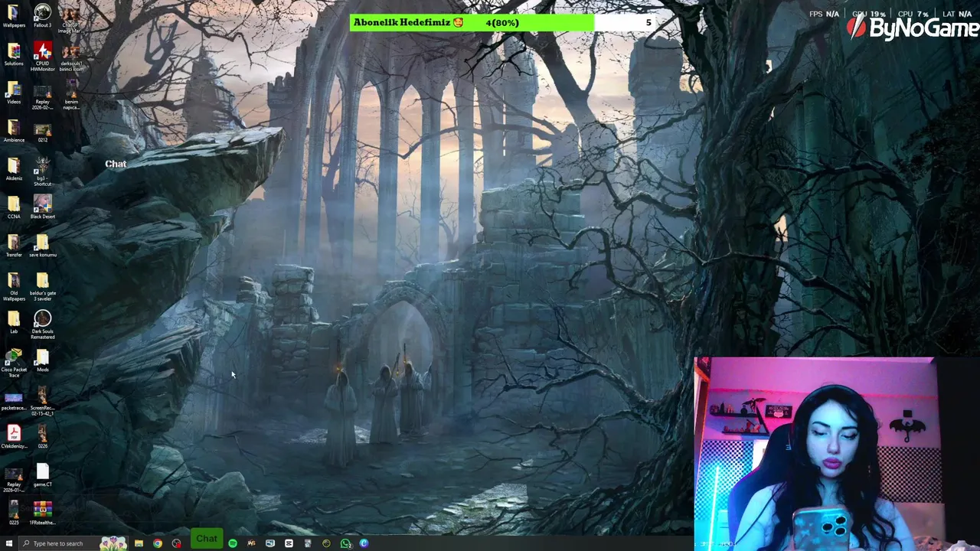This screenshot has height=551, width=980.
Task: Open the baldur's gate 3 saveler folder
Action: [x=42, y=286]
